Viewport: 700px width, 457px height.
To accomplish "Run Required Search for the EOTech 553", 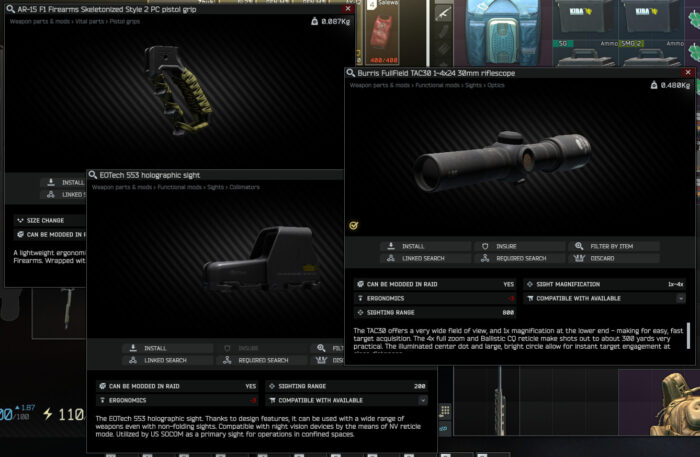I will pyautogui.click(x=262, y=360).
